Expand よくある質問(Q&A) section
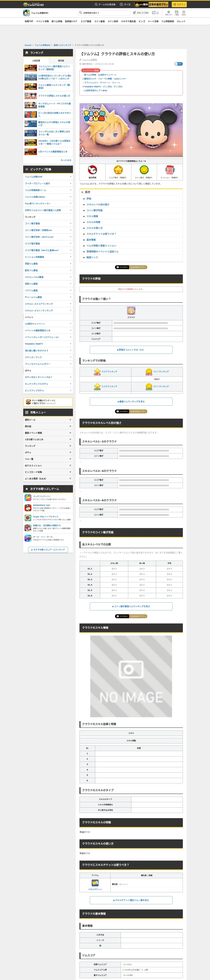Image resolution: width=210 pixels, height=980 pixels. [x=48, y=479]
